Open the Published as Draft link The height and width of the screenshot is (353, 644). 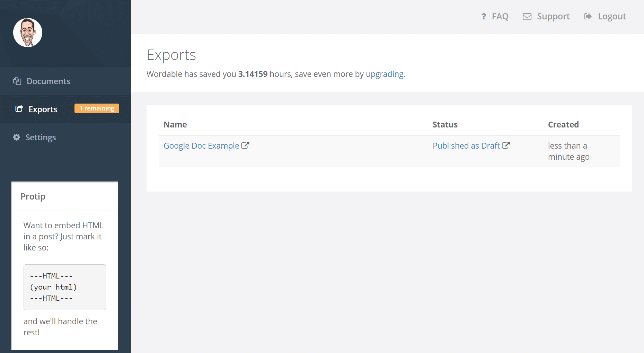tap(466, 146)
